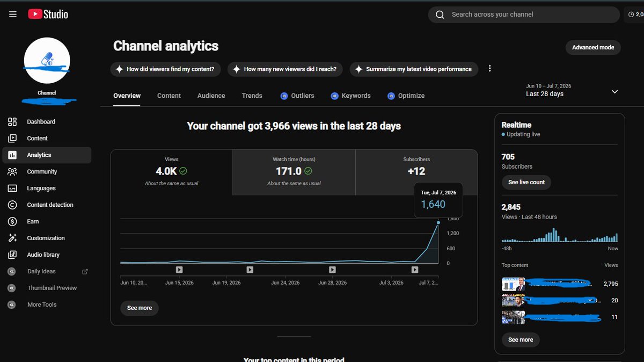
Task: Click the Community people icon
Action: click(12, 172)
